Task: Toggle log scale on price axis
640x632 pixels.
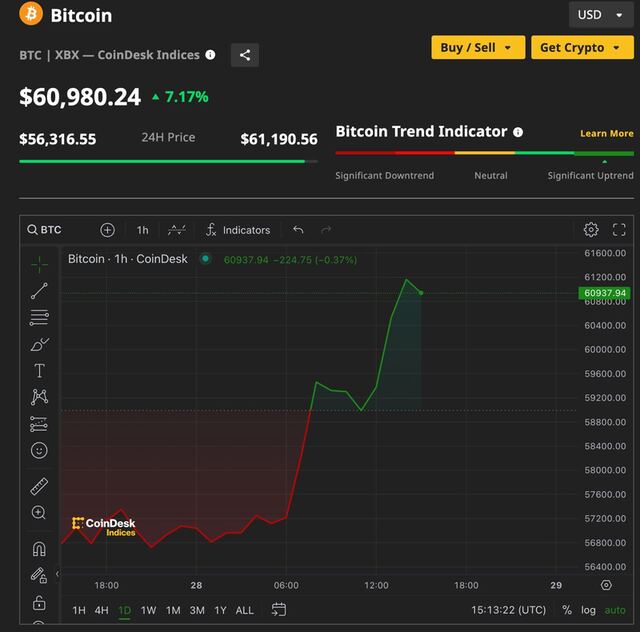Action: tap(588, 610)
